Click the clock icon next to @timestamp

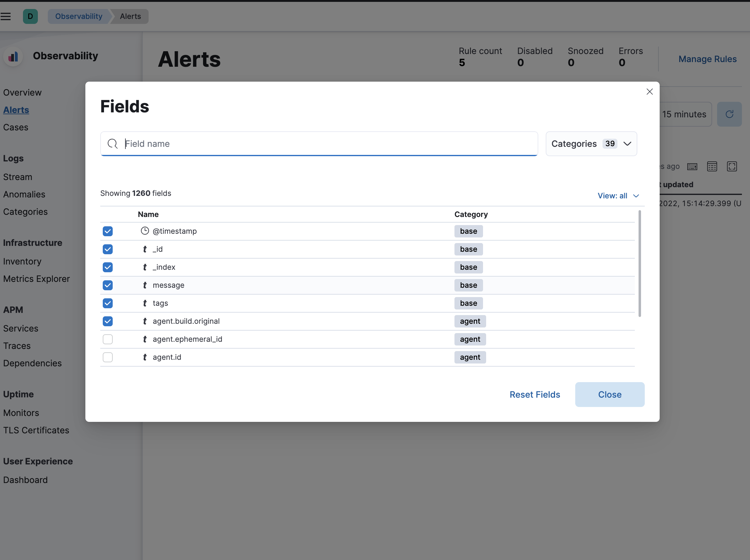tap(144, 231)
